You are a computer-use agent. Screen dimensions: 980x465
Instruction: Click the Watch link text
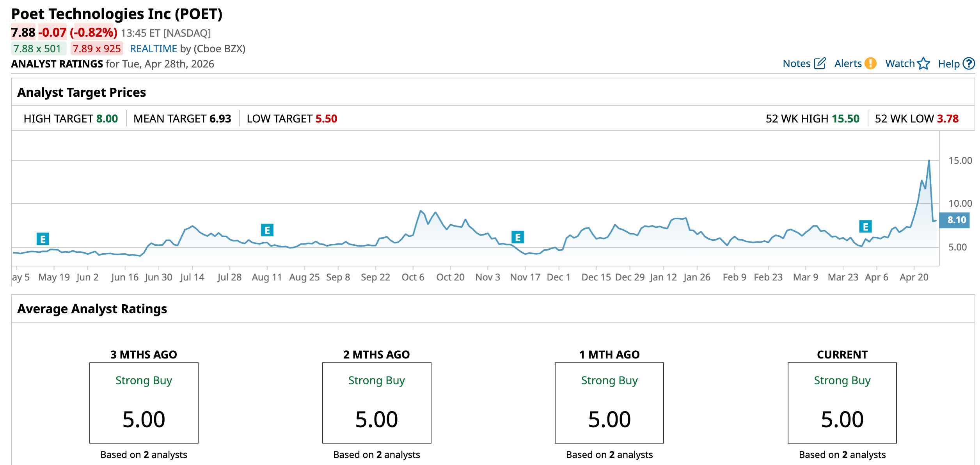[x=900, y=64]
